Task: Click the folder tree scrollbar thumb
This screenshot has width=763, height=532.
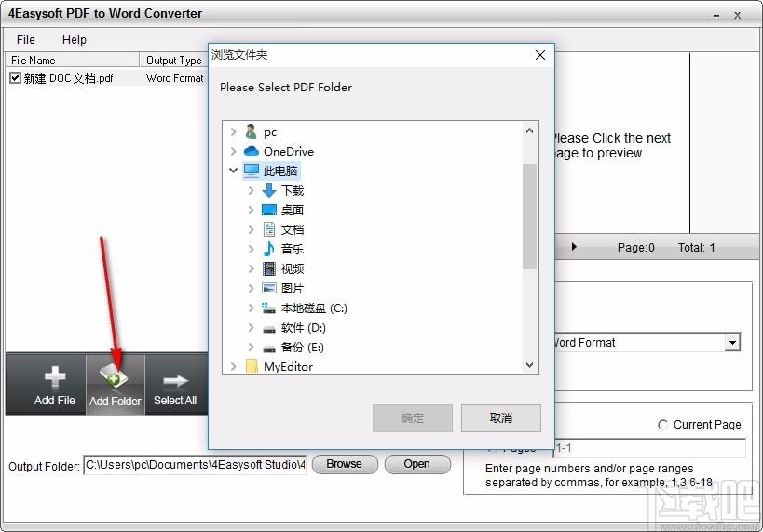Action: [x=530, y=216]
